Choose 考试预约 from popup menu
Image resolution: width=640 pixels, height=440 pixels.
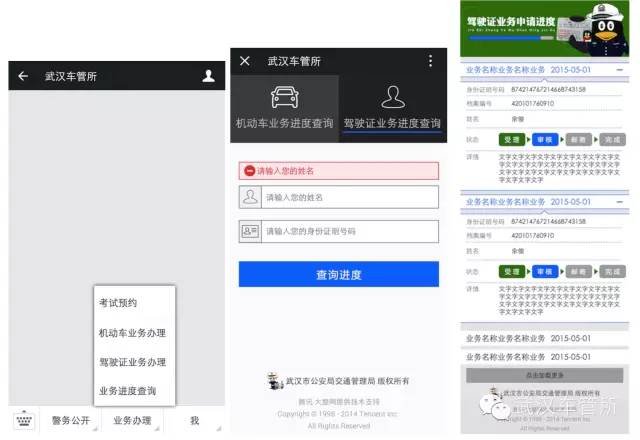pyautogui.click(x=118, y=303)
